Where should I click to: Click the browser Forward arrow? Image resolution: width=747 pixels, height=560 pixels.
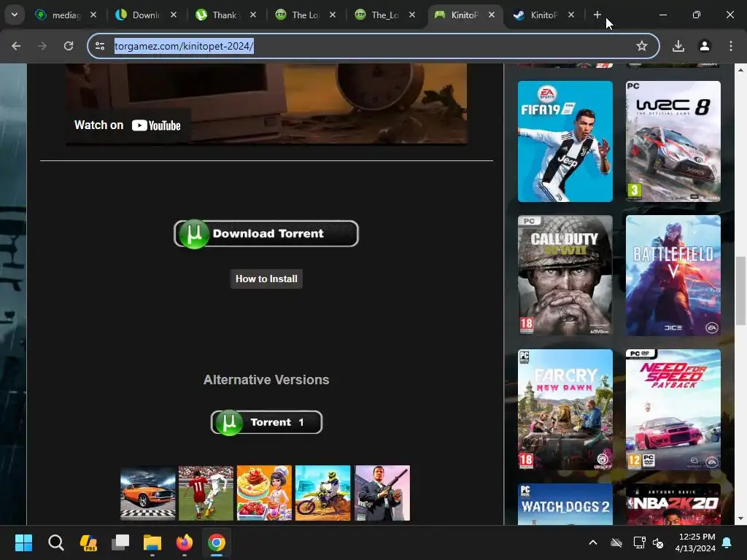click(42, 46)
